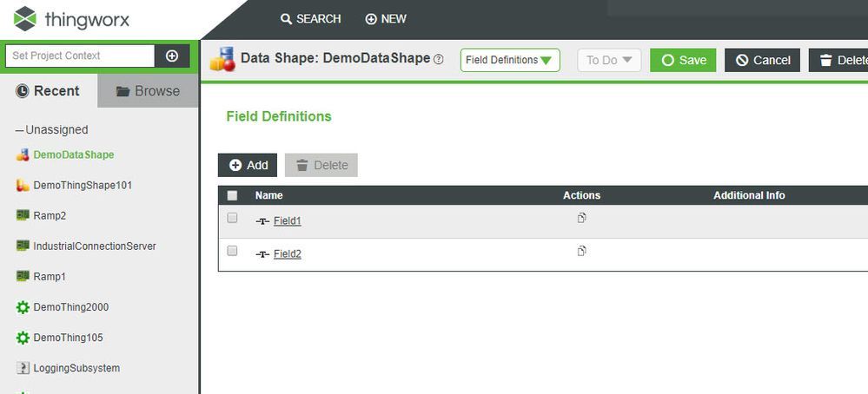Click the Ramp1 entity icon
This screenshot has width=868, height=394.
click(22, 276)
